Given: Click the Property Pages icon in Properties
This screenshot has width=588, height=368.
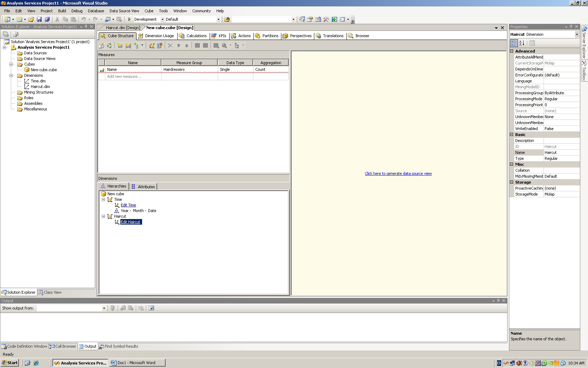Looking at the screenshot, I should pos(532,43).
